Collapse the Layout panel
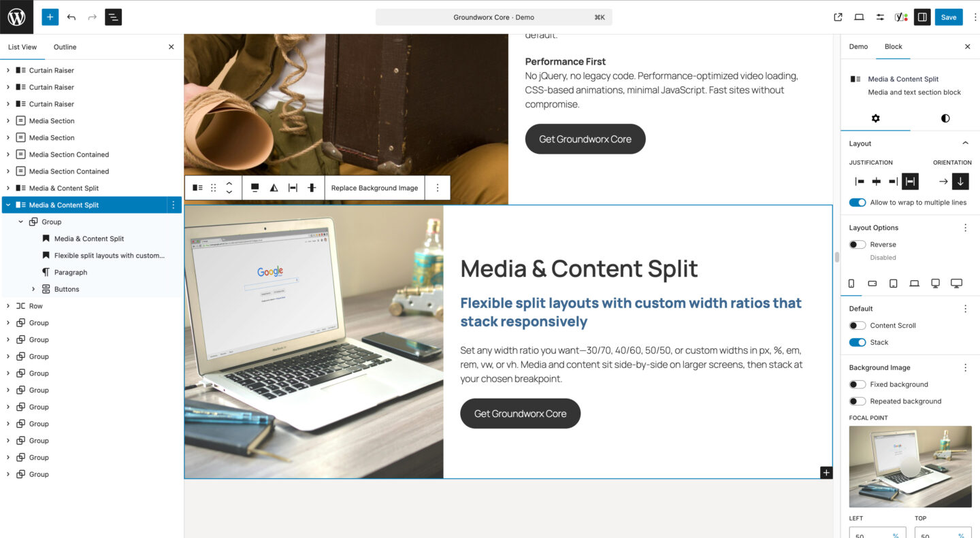Viewport: 980px width, 538px height. pyautogui.click(x=964, y=144)
